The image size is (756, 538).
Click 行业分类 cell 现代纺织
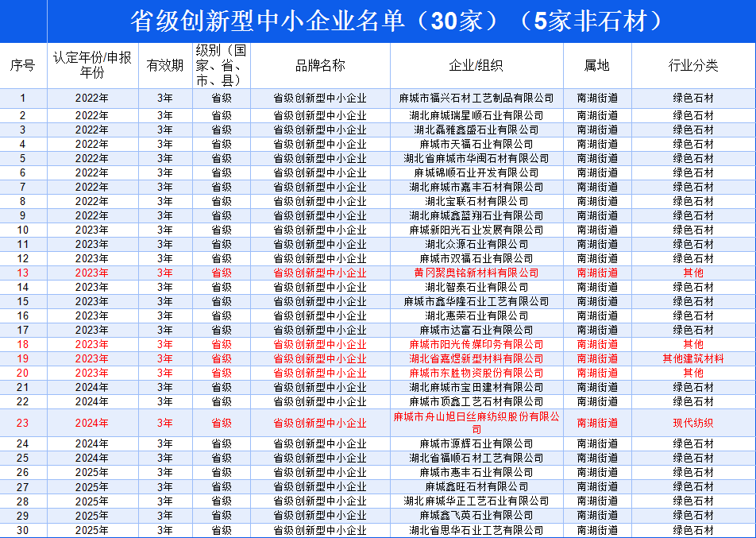pos(693,423)
